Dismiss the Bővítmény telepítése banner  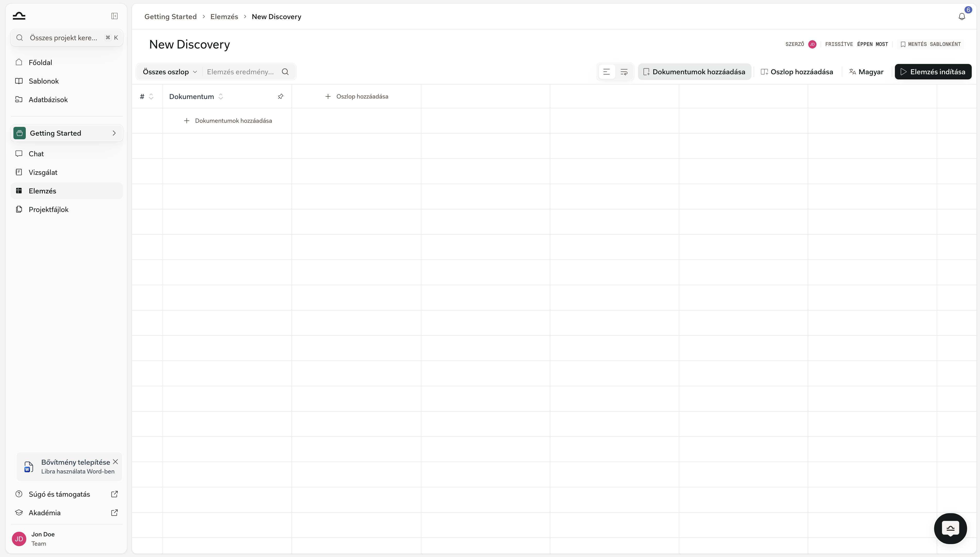coord(115,462)
